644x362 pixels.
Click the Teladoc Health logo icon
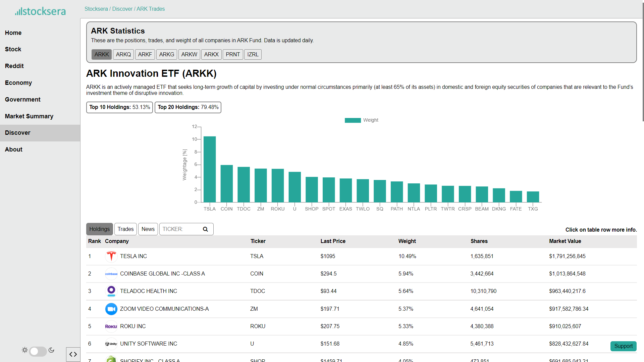click(x=111, y=291)
